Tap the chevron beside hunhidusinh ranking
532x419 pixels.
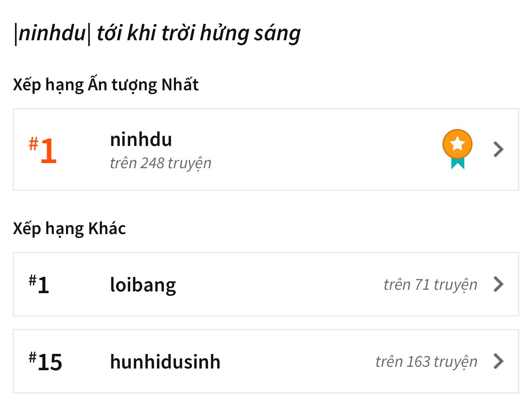(x=498, y=361)
